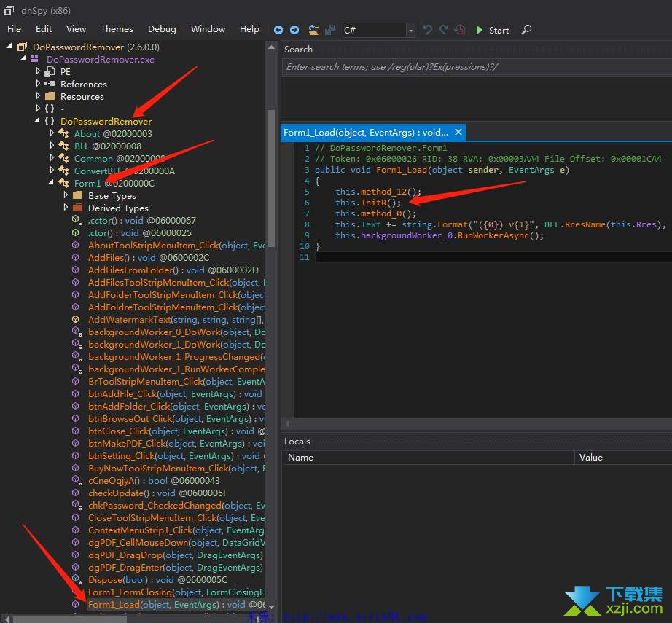Open the View menu

tap(77, 29)
